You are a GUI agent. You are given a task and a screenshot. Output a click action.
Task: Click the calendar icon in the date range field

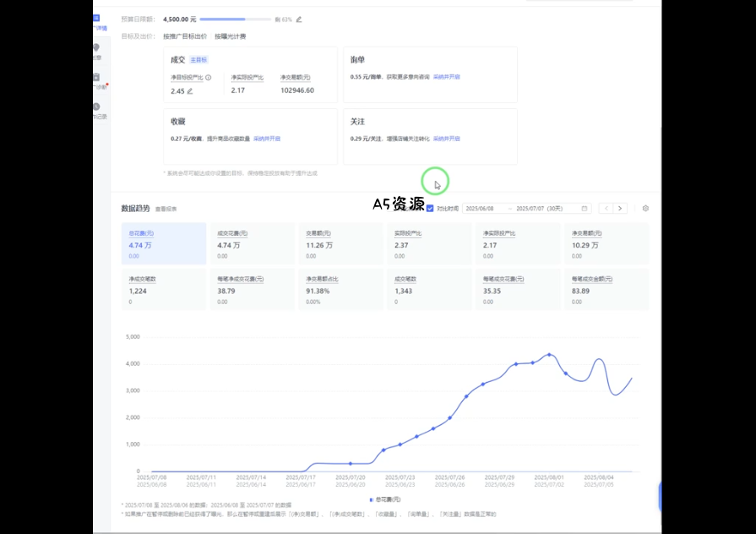point(584,208)
